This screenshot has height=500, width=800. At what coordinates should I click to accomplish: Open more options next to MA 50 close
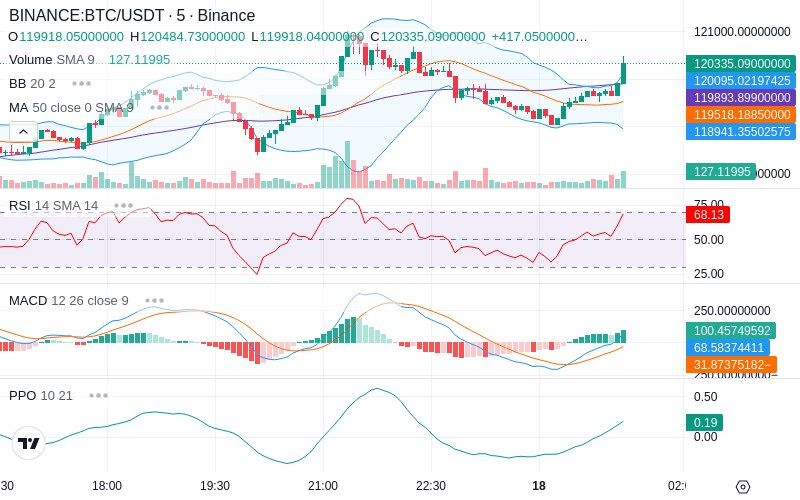pyautogui.click(x=160, y=108)
